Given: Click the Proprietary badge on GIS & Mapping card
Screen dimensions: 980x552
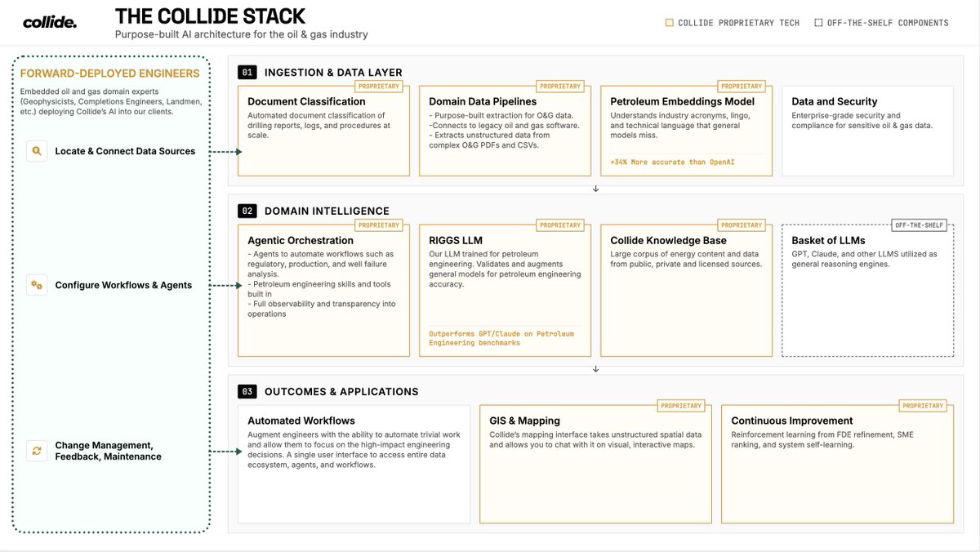Looking at the screenshot, I should pyautogui.click(x=681, y=405).
